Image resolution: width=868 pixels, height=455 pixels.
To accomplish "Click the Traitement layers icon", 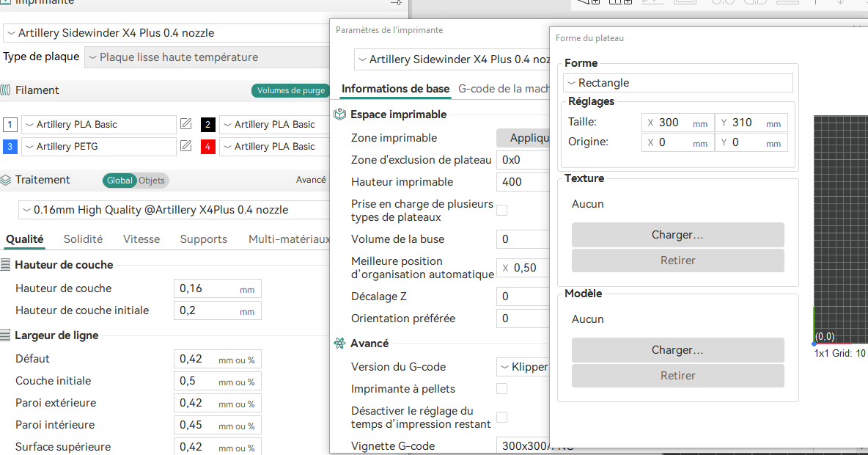I will (x=6, y=180).
